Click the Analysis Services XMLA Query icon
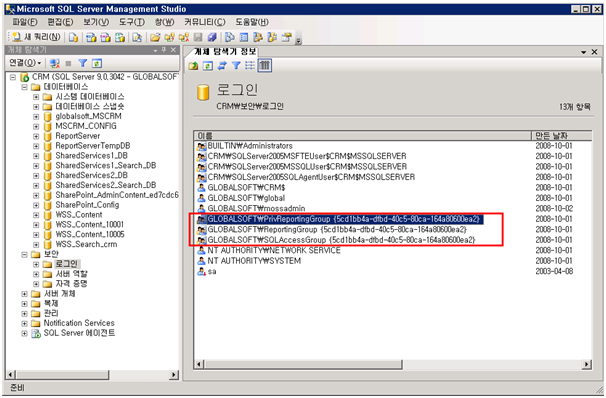Image resolution: width=606 pixels, height=398 pixels. pos(120,37)
